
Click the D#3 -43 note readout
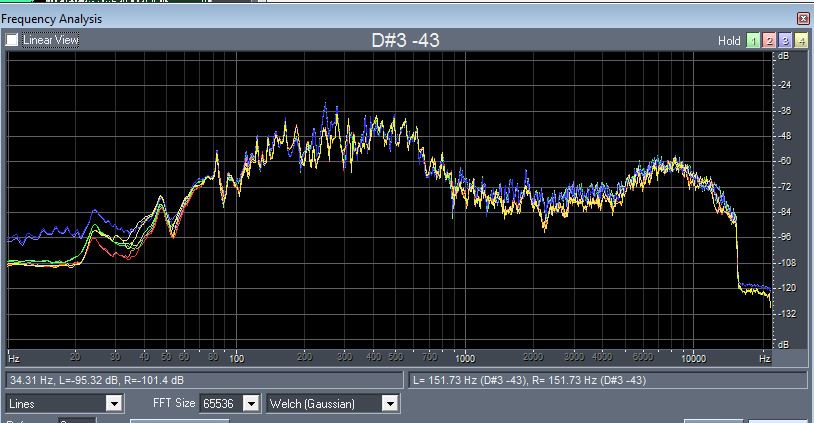(405, 40)
